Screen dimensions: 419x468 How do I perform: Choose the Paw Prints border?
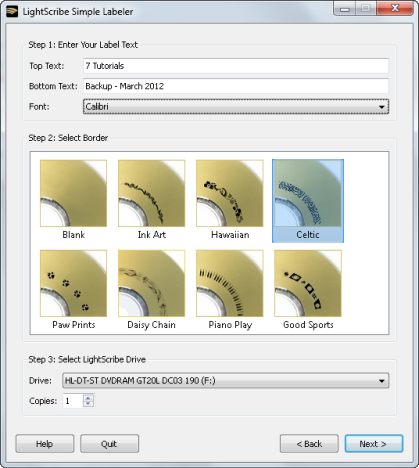click(73, 283)
